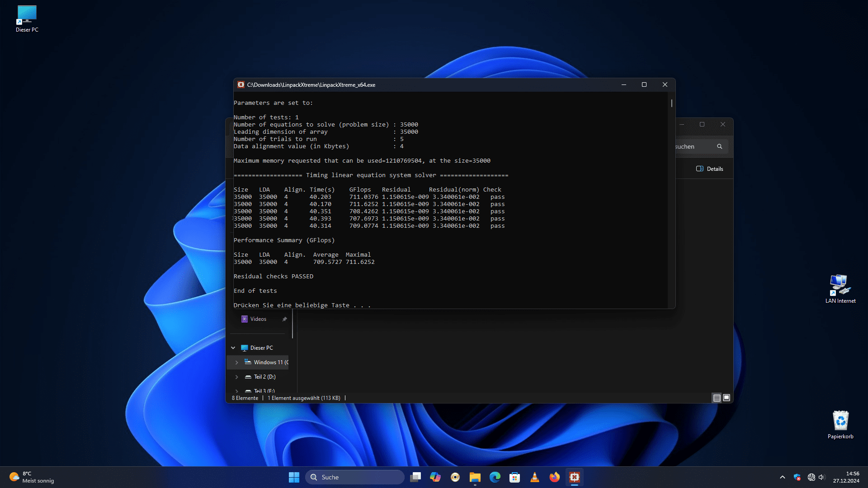
Task: Open Firefox from the taskbar
Action: (554, 477)
